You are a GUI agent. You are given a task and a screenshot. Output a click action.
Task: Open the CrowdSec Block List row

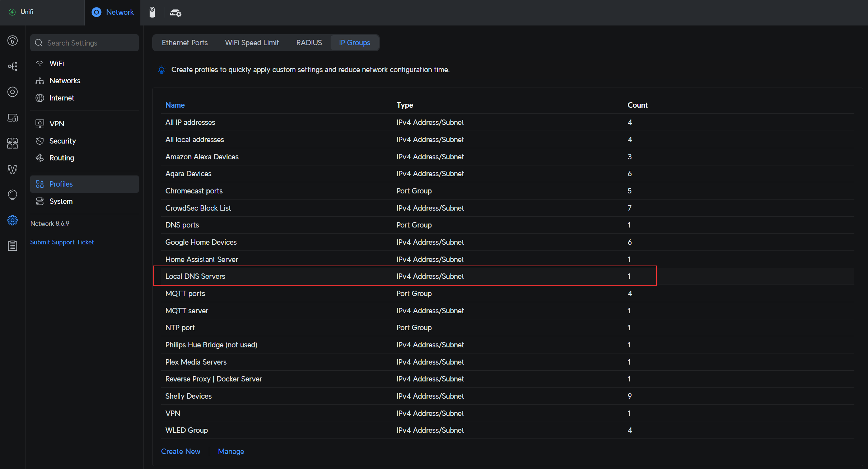(x=198, y=208)
